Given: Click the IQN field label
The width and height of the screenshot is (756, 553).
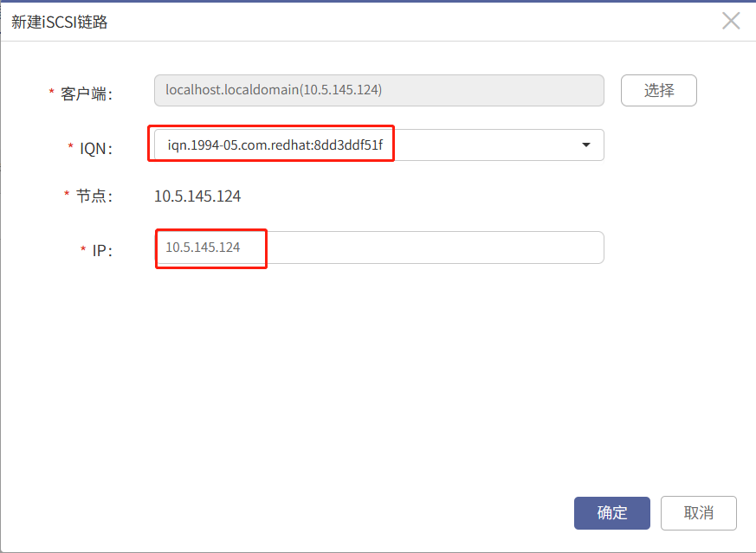Looking at the screenshot, I should pyautogui.click(x=96, y=148).
